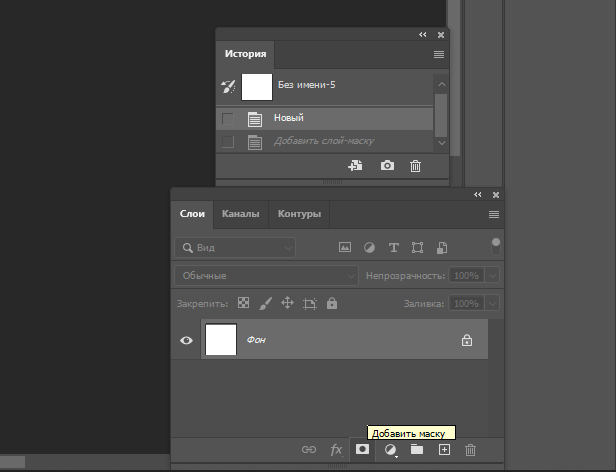Expand the Заливка slider dropdown arrow
This screenshot has height=472, width=616.
pos(492,303)
